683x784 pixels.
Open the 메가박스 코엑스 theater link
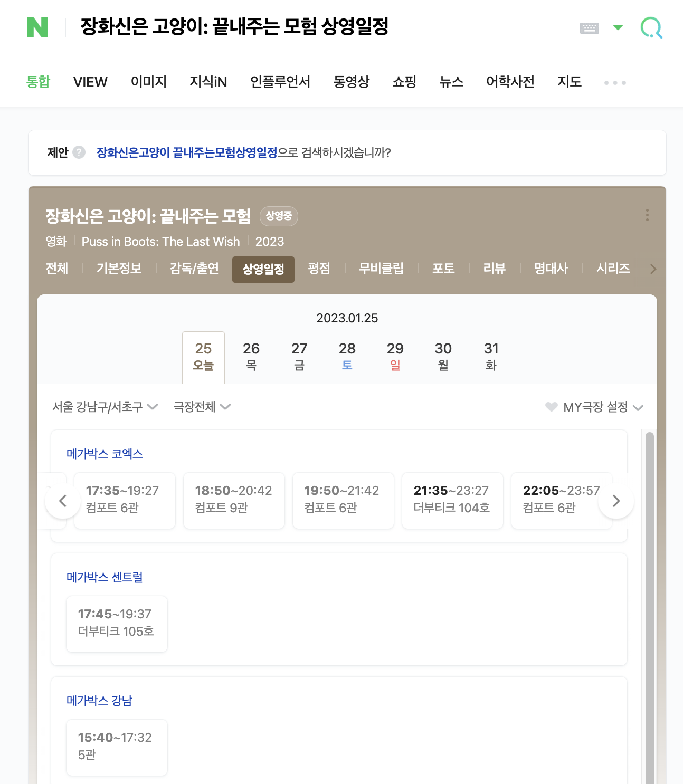click(105, 454)
